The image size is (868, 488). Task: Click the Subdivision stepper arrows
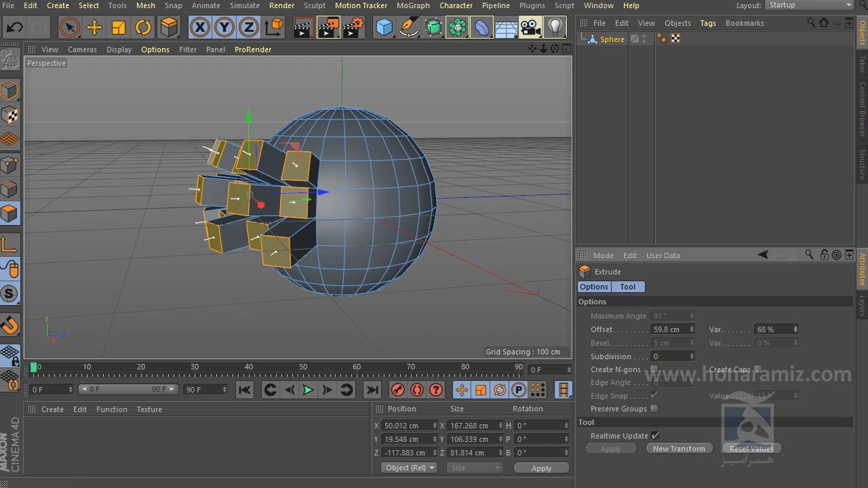692,357
